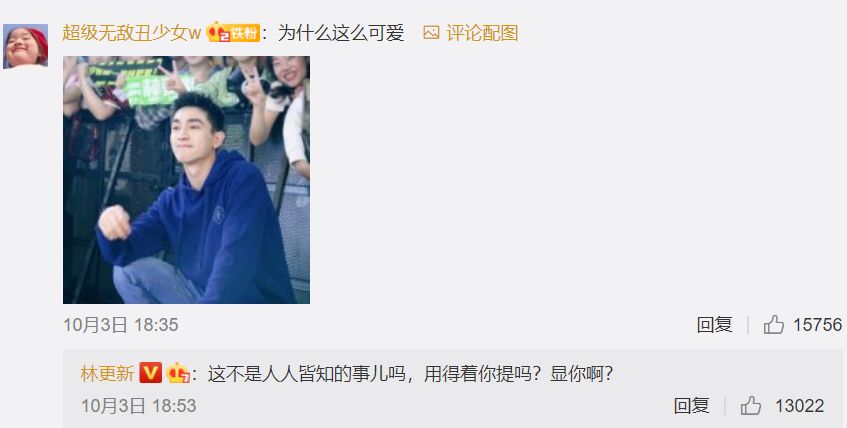
Task: Click the 10月3日 18:53 timestamp
Action: 138,406
